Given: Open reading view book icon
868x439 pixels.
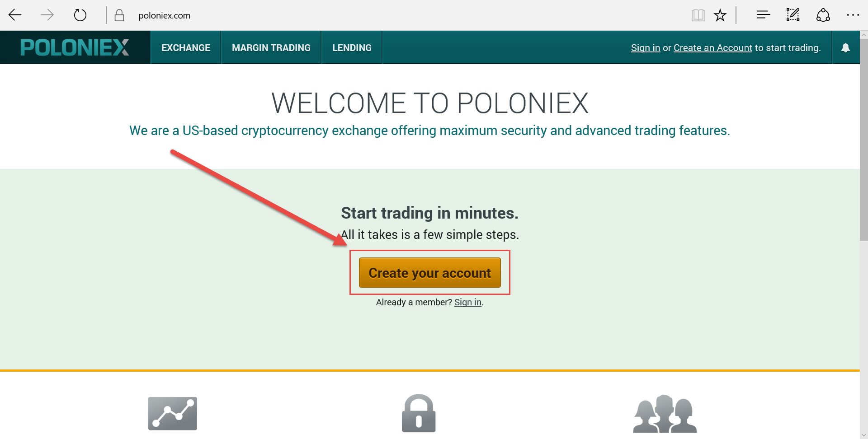Looking at the screenshot, I should click(698, 15).
